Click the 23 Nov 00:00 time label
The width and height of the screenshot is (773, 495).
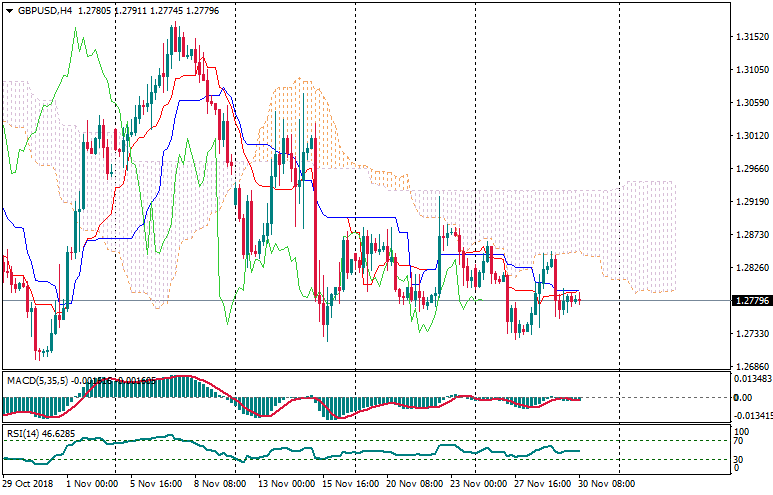(x=477, y=481)
